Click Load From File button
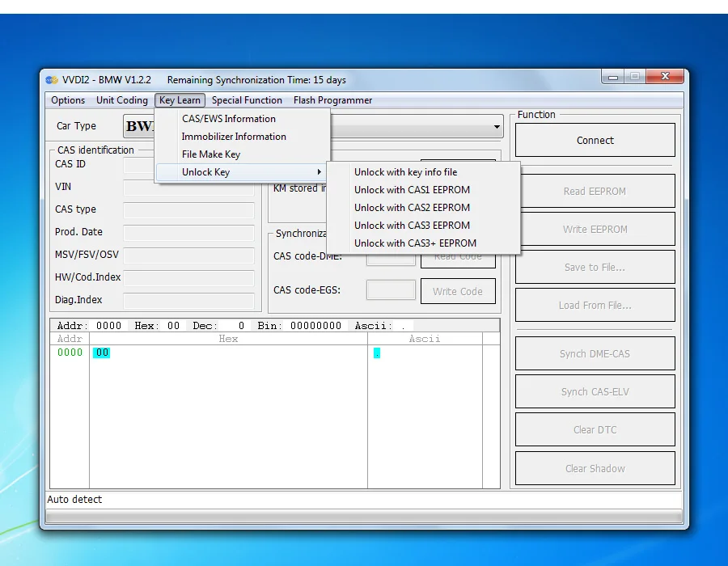 595,306
